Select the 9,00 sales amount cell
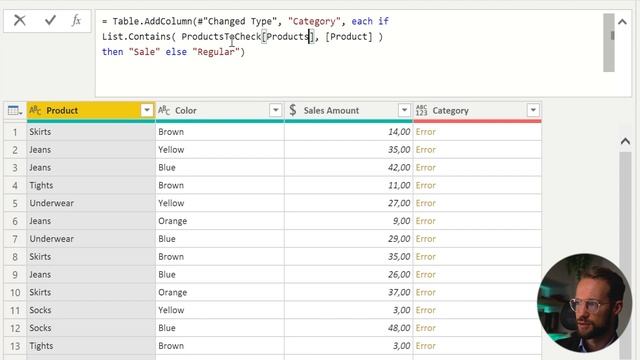 349,221
